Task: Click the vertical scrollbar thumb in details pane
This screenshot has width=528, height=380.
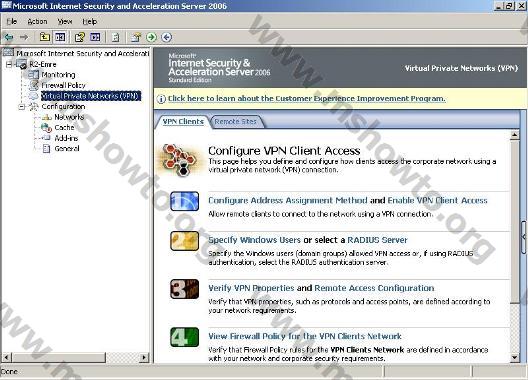Action: pos(514,222)
